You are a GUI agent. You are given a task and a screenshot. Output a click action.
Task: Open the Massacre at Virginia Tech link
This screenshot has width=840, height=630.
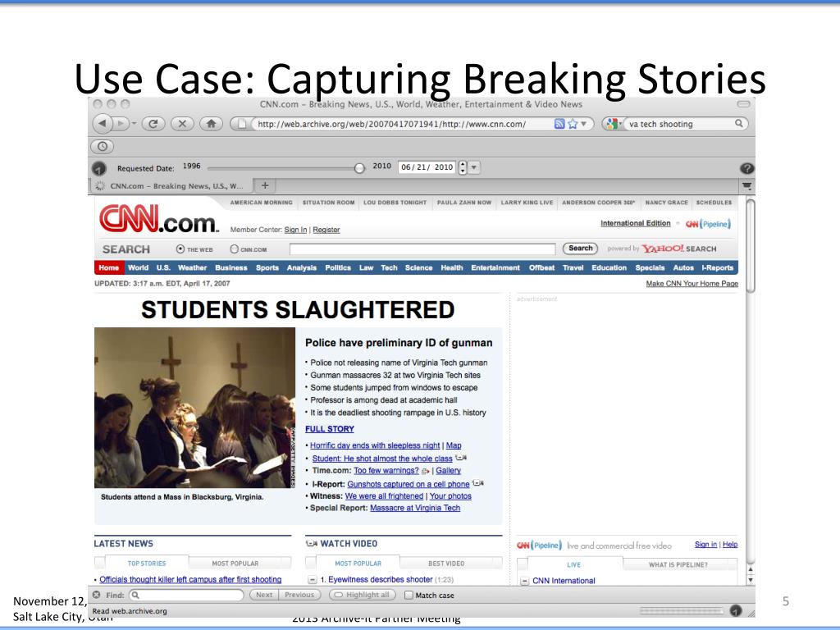coord(415,508)
